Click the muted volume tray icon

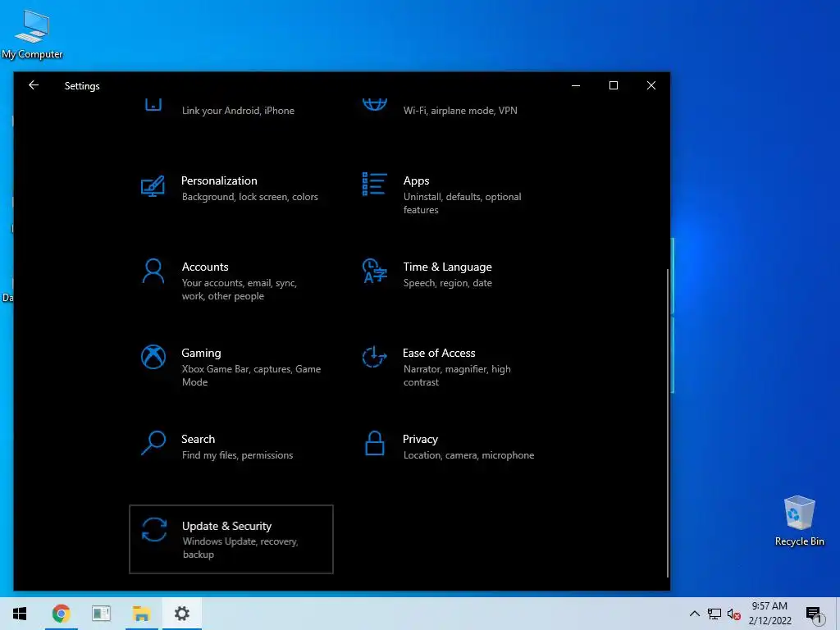[x=734, y=614]
